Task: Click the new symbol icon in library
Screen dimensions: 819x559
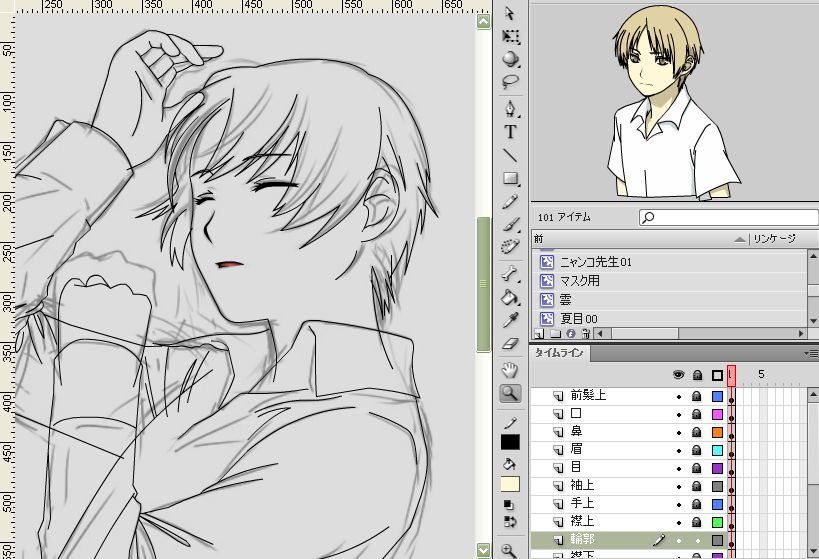Action: click(x=539, y=333)
